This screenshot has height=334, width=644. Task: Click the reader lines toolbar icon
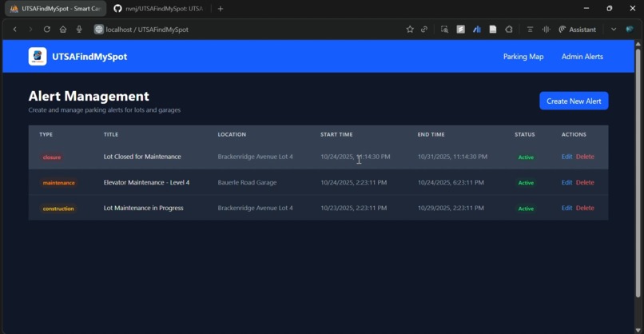(530, 30)
